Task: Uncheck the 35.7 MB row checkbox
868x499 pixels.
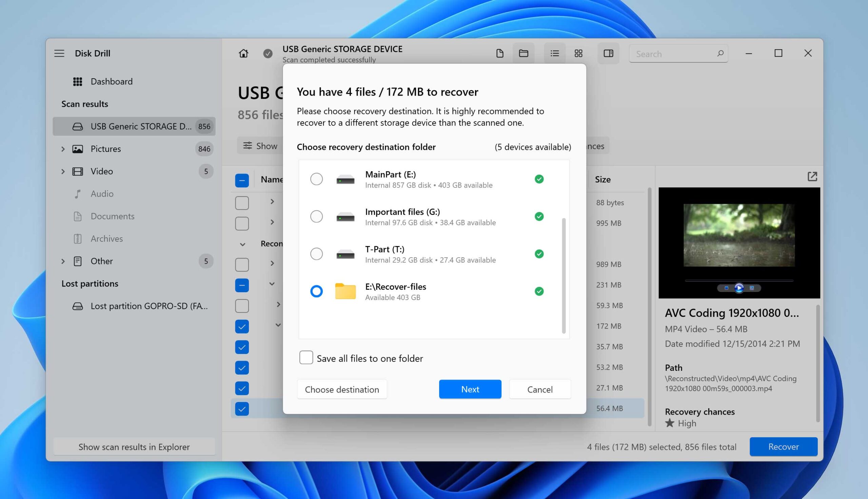Action: click(242, 347)
